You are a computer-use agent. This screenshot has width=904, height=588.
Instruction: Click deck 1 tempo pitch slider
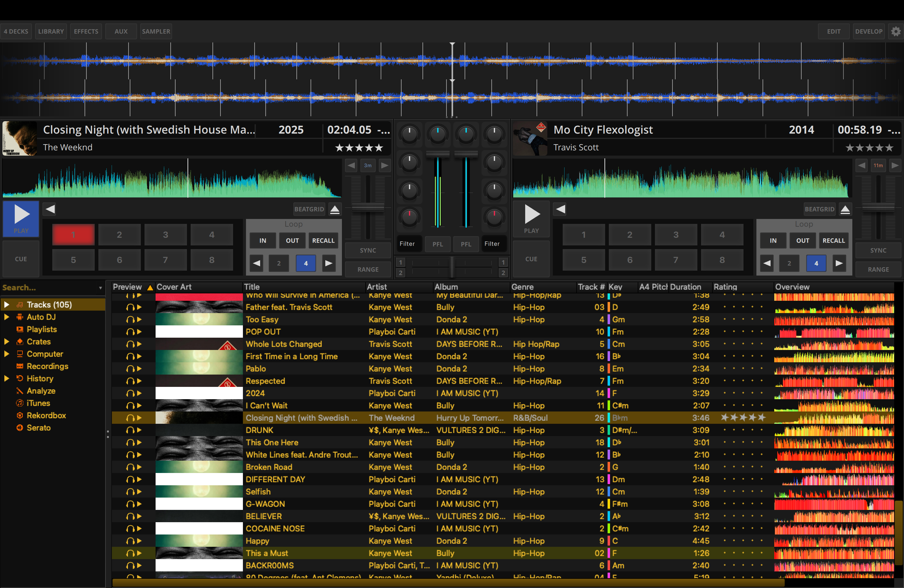[368, 207]
